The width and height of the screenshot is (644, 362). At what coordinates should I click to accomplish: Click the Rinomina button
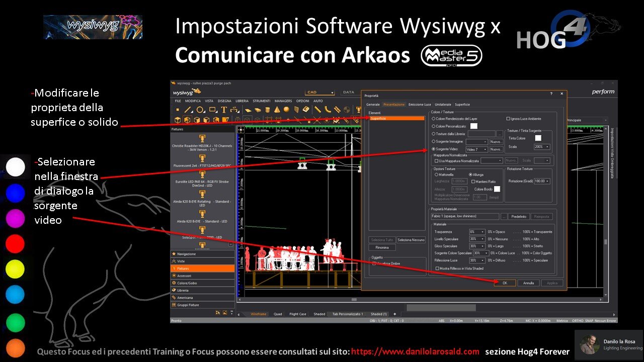tap(382, 247)
